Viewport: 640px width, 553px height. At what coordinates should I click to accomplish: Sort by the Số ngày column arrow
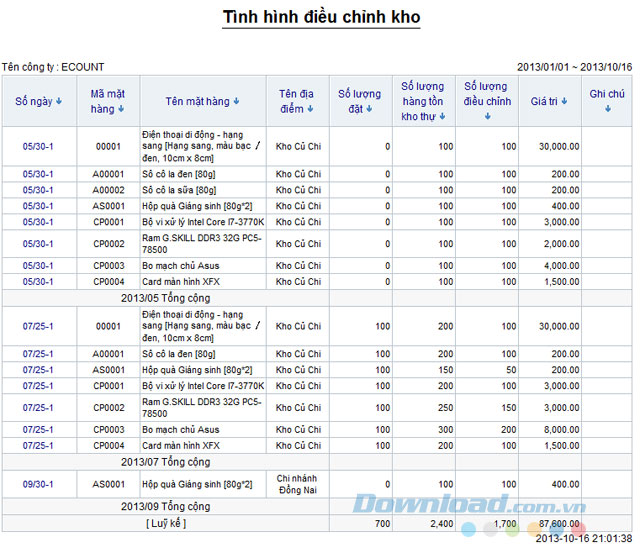click(x=59, y=101)
